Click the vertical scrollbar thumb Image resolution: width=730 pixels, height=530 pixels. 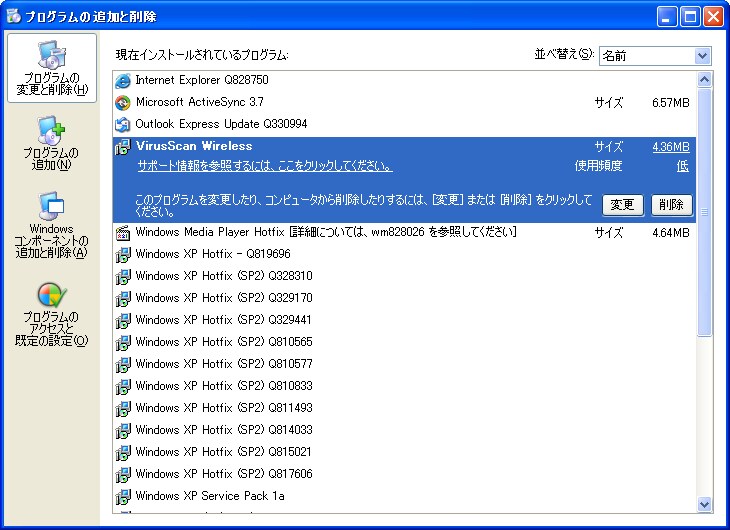[704, 212]
